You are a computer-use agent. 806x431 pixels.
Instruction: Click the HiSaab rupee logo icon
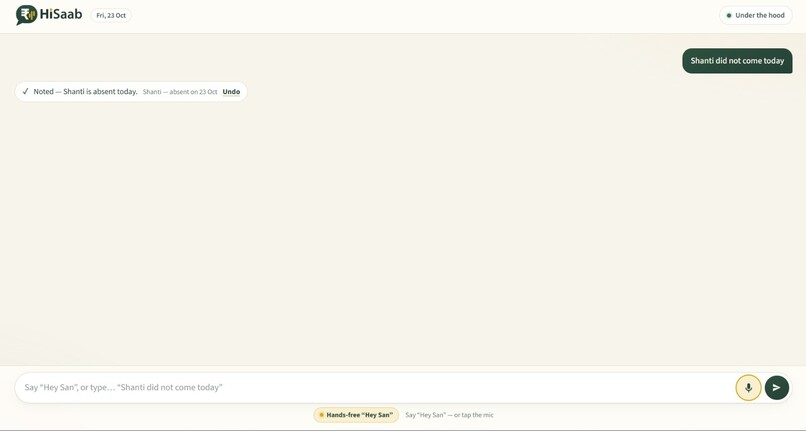tap(26, 15)
